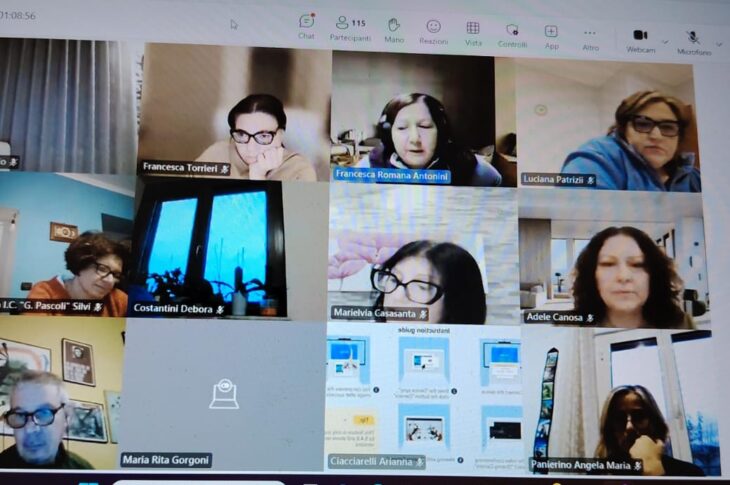Image resolution: width=730 pixels, height=485 pixels.
Task: Click Maria Rita Gorgoni's camera-off tile
Action: pos(222,395)
